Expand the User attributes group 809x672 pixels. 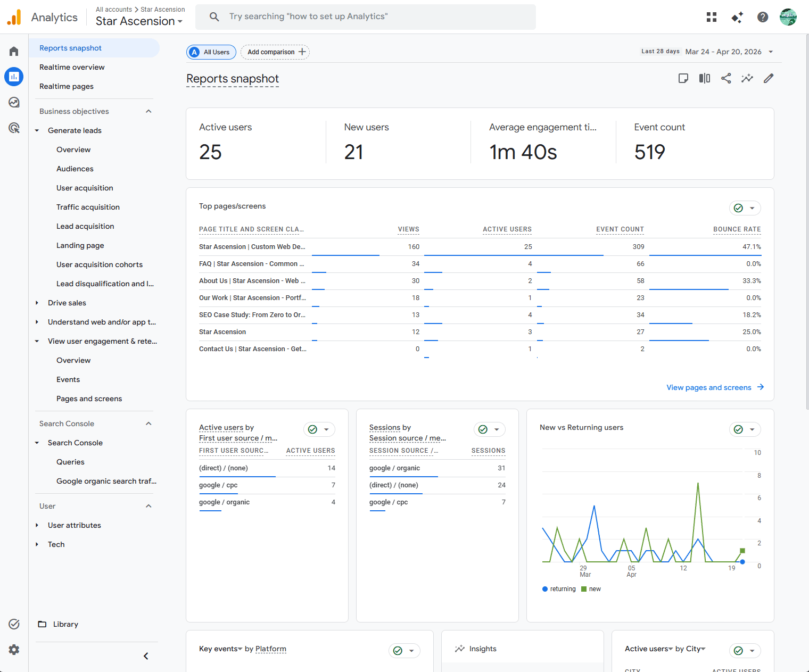37,525
